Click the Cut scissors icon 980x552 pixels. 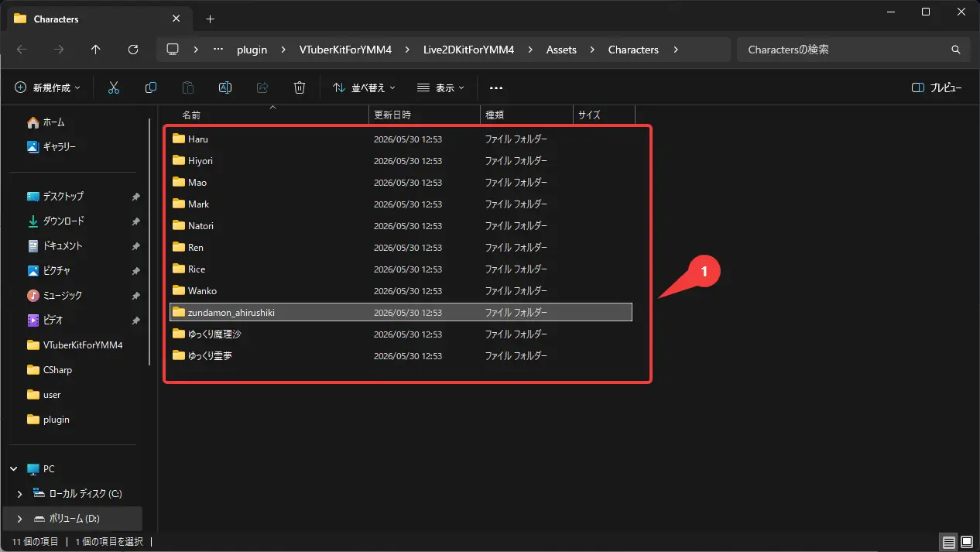(x=114, y=87)
